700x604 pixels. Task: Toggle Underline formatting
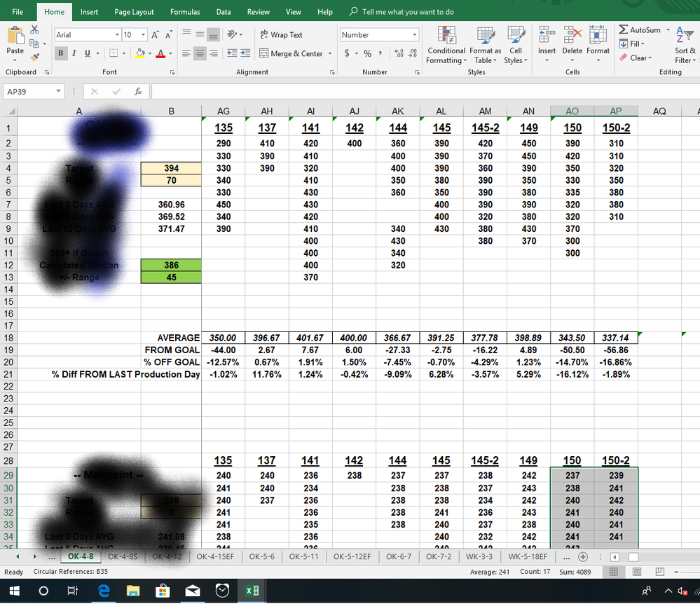pos(88,53)
